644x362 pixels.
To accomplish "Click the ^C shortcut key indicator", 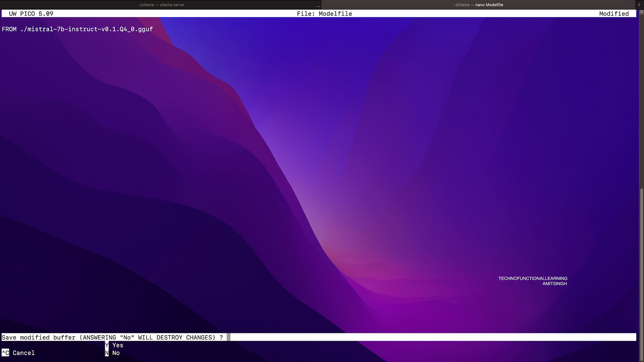I will click(x=5, y=353).
